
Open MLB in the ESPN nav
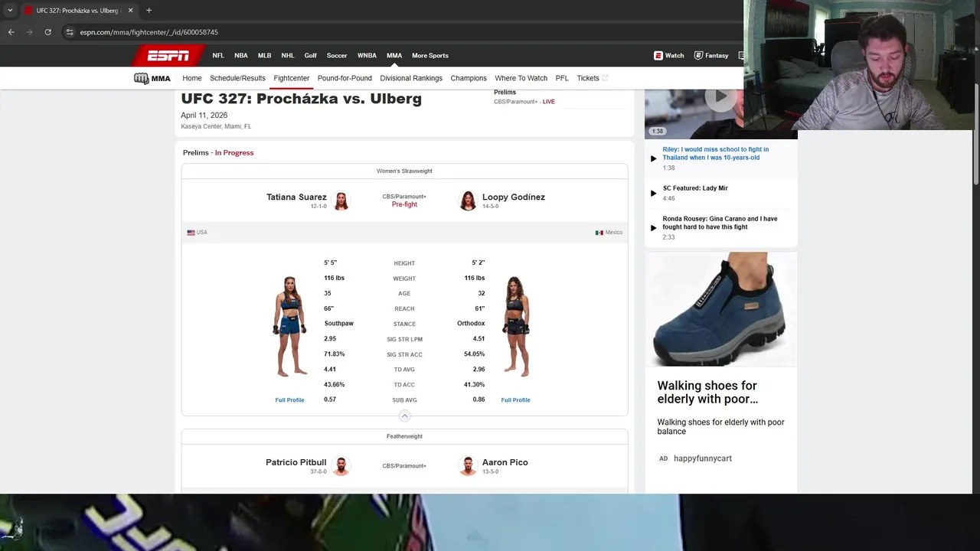[264, 55]
